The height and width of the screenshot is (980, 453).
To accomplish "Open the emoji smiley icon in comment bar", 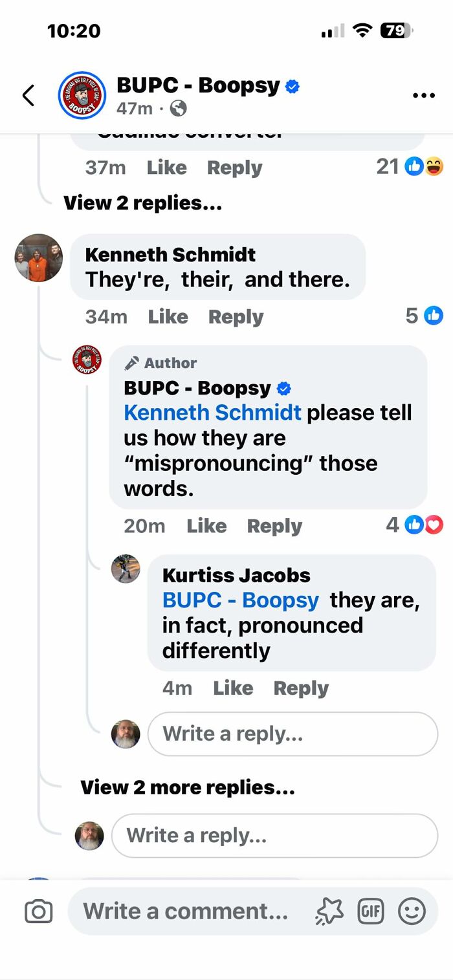I will pos(411,911).
